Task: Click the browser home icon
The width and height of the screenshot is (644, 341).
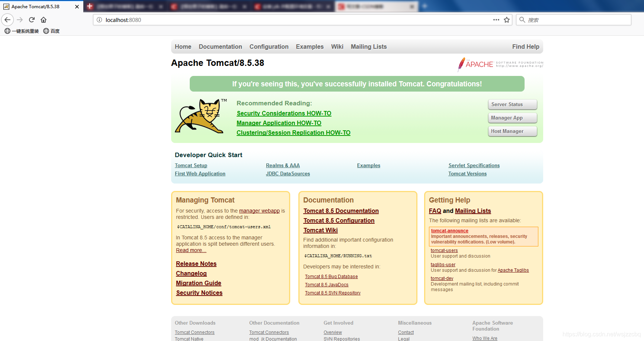Action: (44, 20)
